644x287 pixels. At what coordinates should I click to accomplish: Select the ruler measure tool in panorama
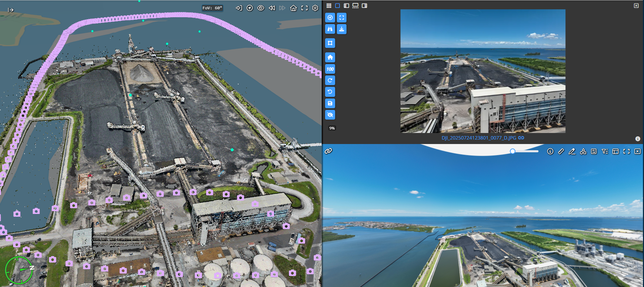(561, 151)
